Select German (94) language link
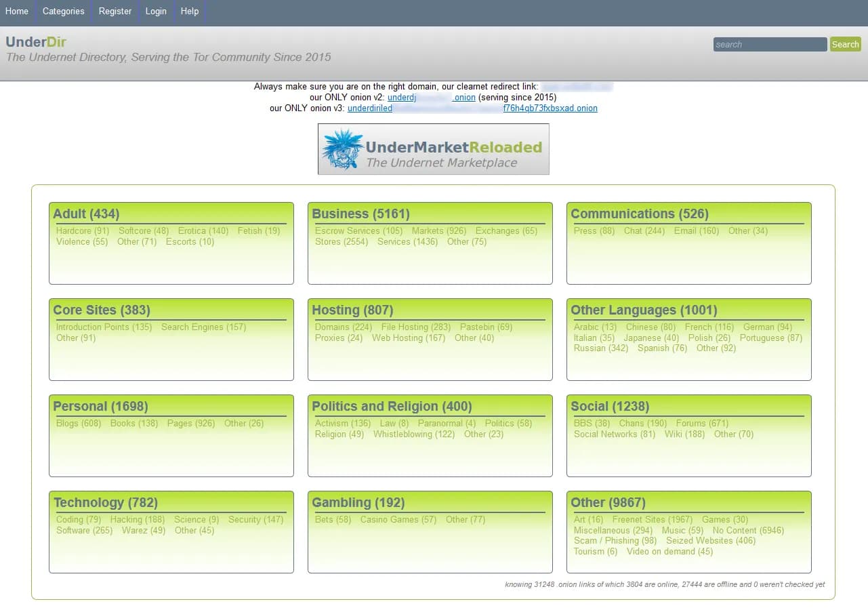Image resolution: width=868 pixels, height=608 pixels. pos(768,327)
